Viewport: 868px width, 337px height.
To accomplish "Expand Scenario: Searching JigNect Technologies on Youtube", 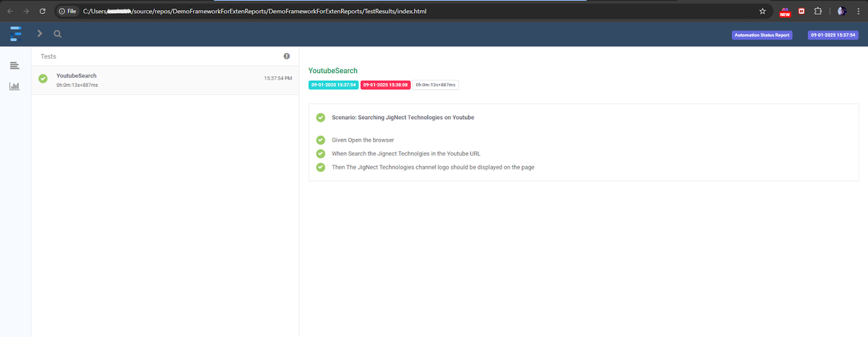I will (x=403, y=117).
